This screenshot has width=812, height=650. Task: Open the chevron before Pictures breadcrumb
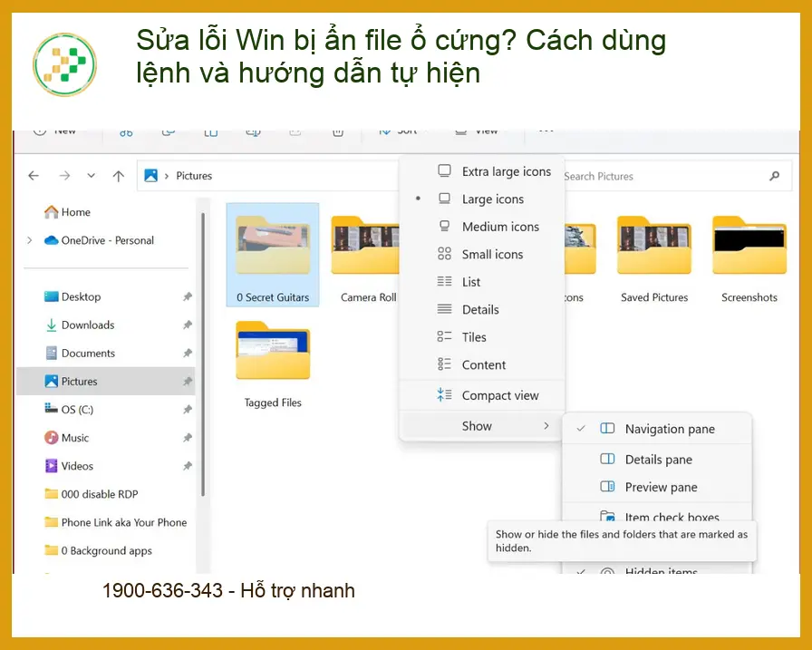coord(167,176)
